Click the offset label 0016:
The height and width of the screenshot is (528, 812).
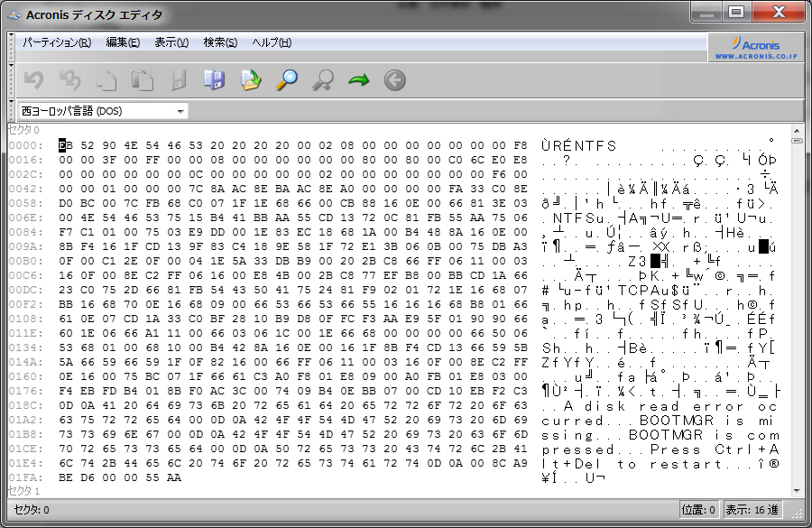point(26,160)
